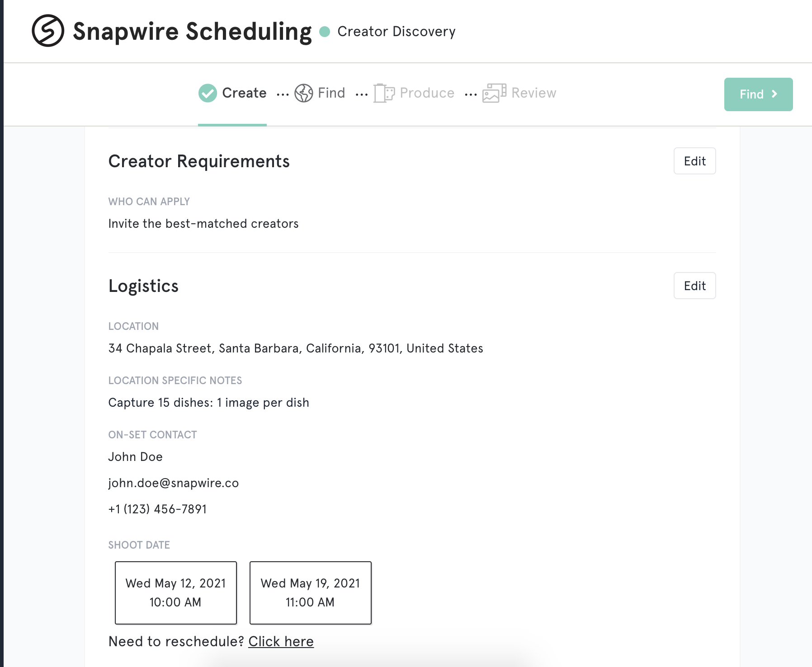Image resolution: width=812 pixels, height=667 pixels.
Task: Select the Wed May 12, 2021 shoot date card
Action: (176, 593)
